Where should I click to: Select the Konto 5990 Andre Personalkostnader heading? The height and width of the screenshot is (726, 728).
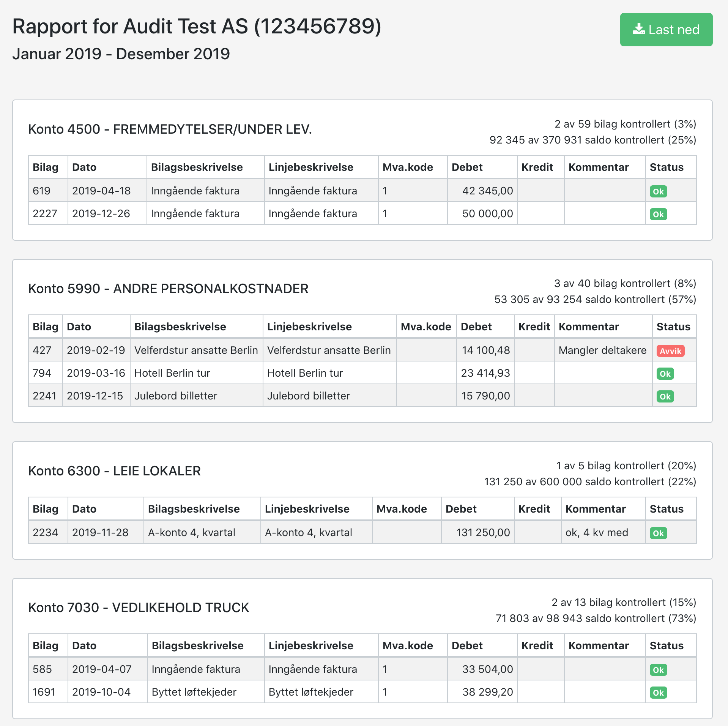(x=168, y=289)
